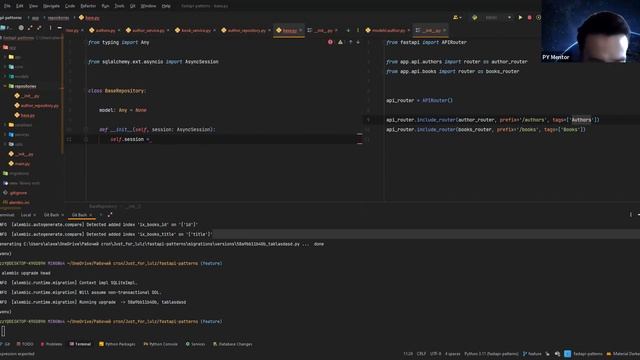The image size is (640, 360).
Task: Click the red Debug button
Action: [x=529, y=18]
